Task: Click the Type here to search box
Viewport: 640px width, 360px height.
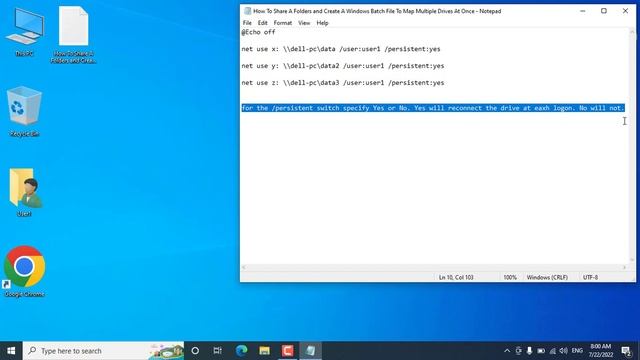Action: 103,351
